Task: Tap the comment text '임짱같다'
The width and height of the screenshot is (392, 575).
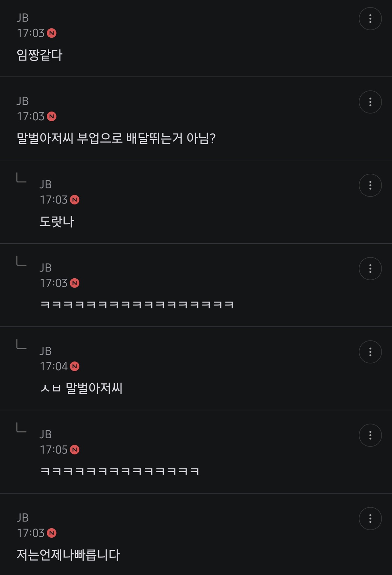Action: click(39, 55)
